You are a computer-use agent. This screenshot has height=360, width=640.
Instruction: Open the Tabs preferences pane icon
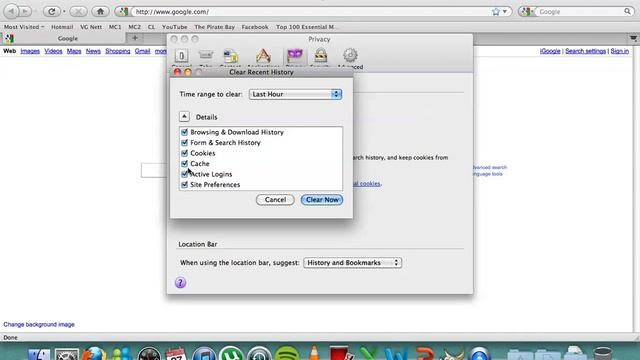click(206, 56)
